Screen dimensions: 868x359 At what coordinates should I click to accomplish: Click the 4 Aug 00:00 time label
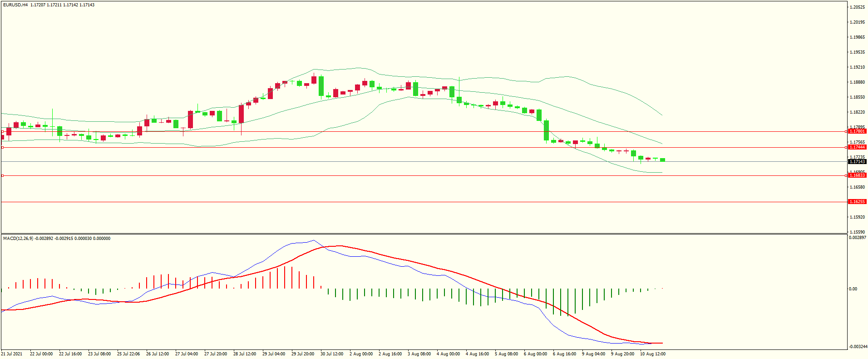448,354
